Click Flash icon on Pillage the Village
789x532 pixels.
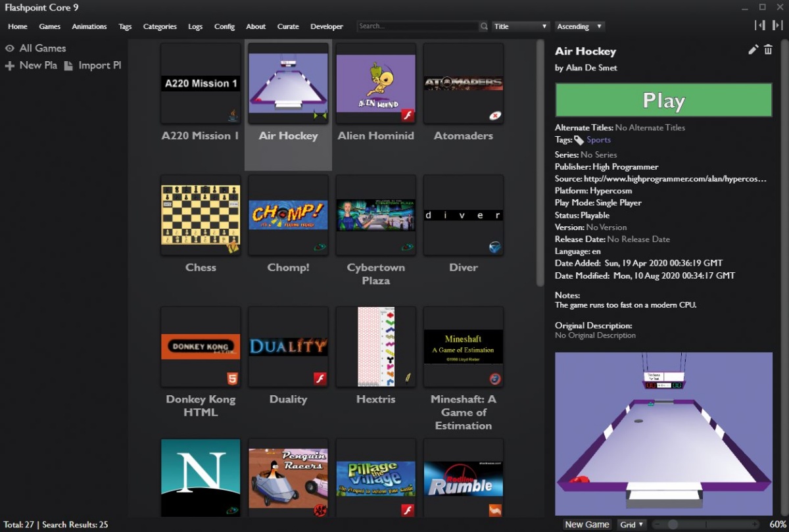click(408, 510)
